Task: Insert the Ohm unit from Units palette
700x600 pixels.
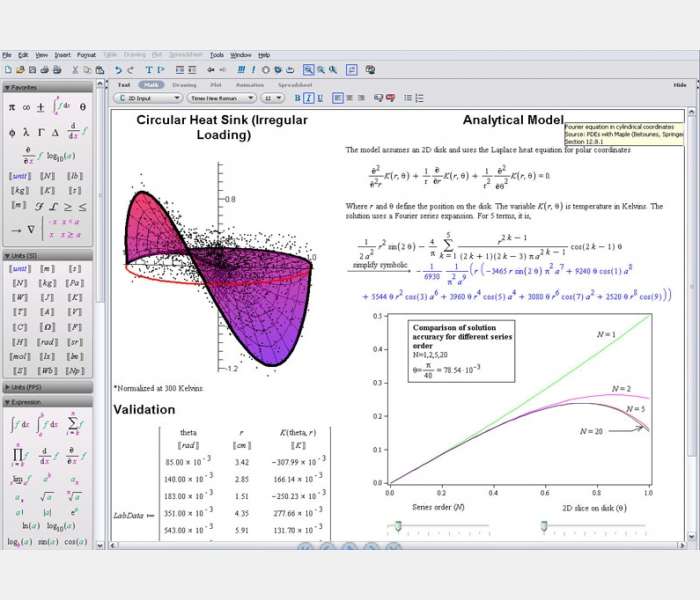Action: [x=46, y=326]
